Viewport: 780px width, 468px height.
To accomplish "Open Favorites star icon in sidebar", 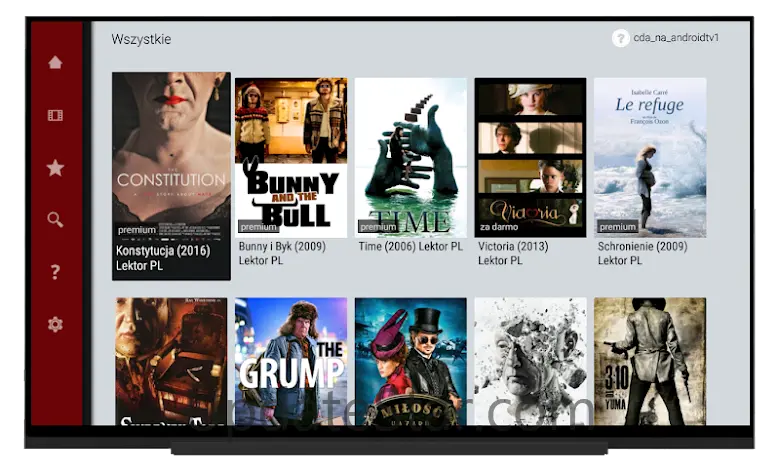I will [55, 168].
